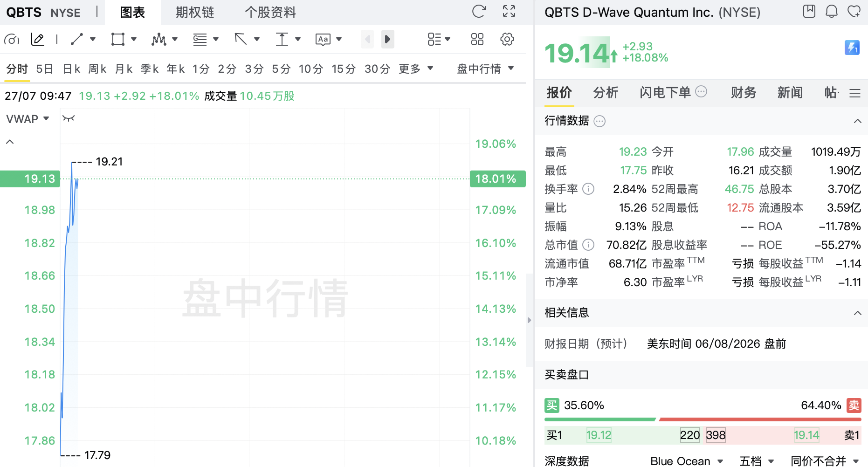Switch to the 分析 tab
868x467 pixels.
point(606,93)
